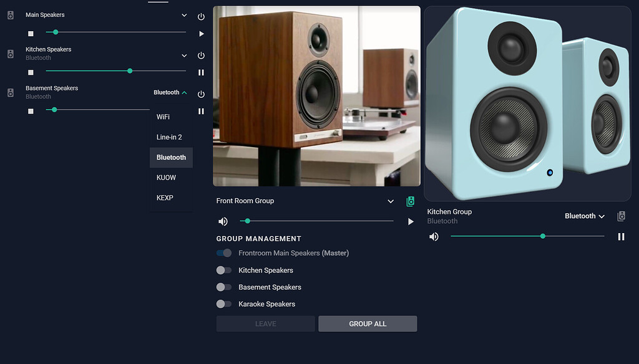The width and height of the screenshot is (639, 364).
Task: Disable the Frontroom Main Speakers master toggle
Action: tap(223, 253)
